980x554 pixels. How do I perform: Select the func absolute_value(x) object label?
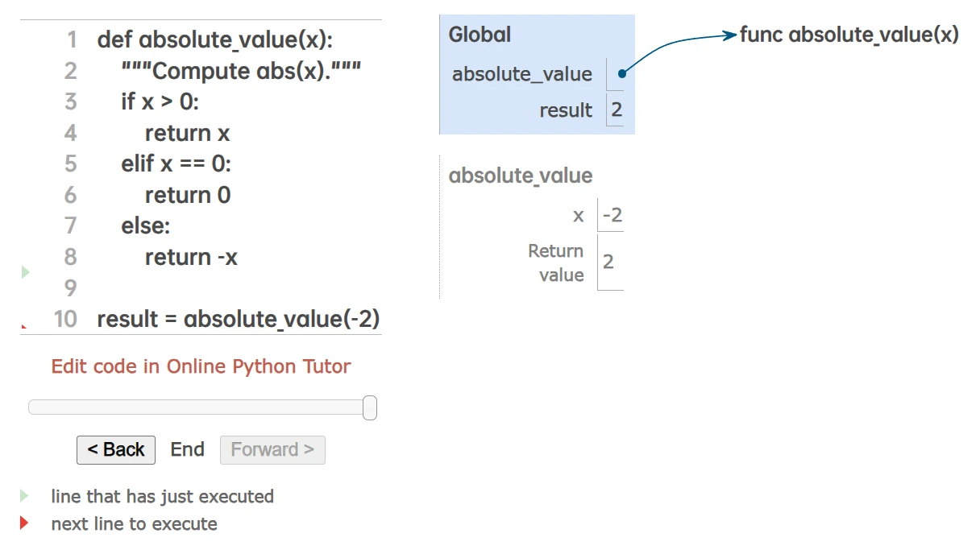849,35
